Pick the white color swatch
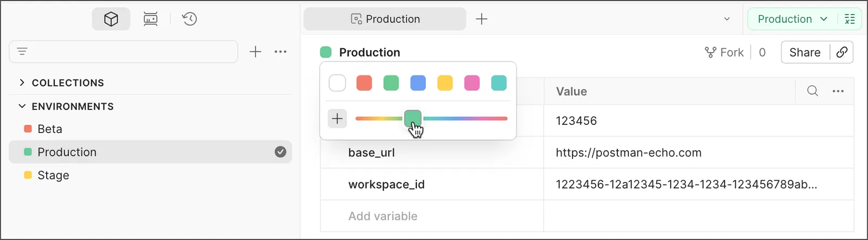868x240 pixels. pyautogui.click(x=337, y=83)
